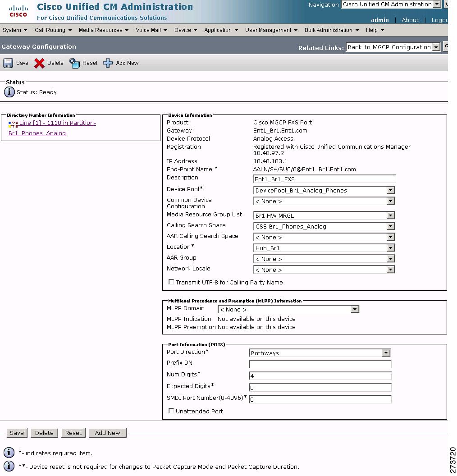Viewport: 457px width, 476px height.
Task: Open the Port Direction dropdown
Action: click(x=320, y=353)
